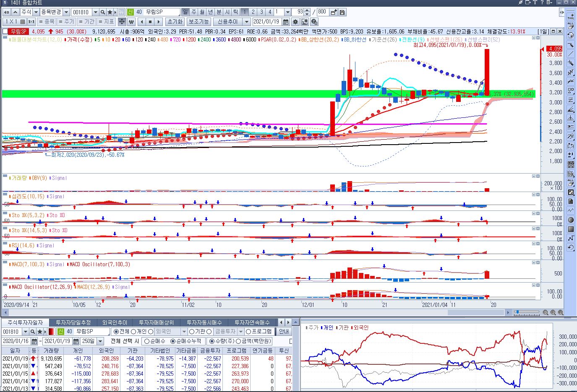The width and height of the screenshot is (577, 392).
Task: Switch to the 외국인추이 tab
Action: pyautogui.click(x=115, y=322)
